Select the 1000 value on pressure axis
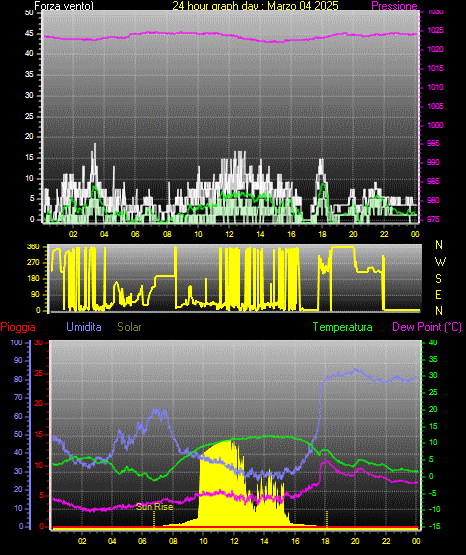Screen dimensions: 466x555 (435, 125)
